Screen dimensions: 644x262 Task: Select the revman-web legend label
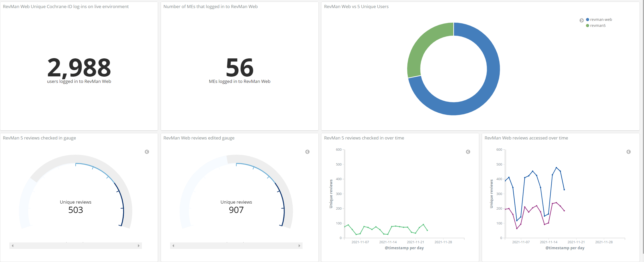click(601, 20)
